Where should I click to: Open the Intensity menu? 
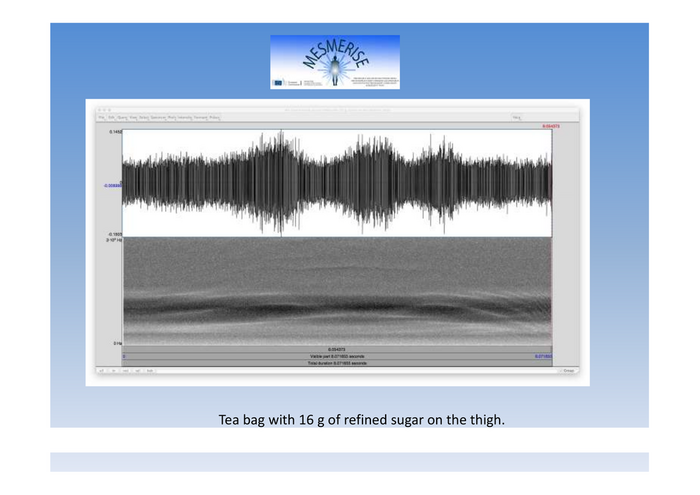[185, 117]
